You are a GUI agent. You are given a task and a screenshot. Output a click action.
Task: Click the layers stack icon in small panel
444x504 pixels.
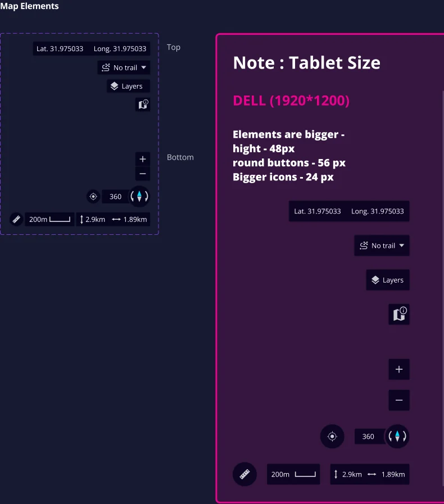point(115,86)
